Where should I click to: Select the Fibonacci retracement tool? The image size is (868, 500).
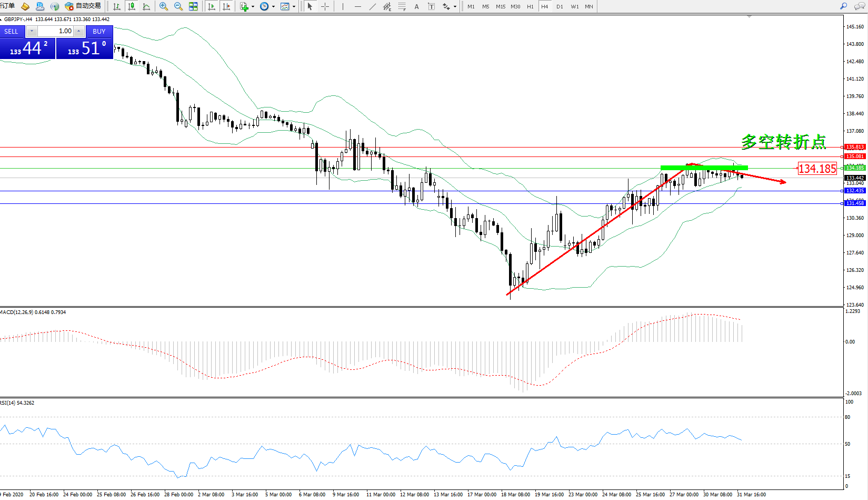(x=402, y=6)
